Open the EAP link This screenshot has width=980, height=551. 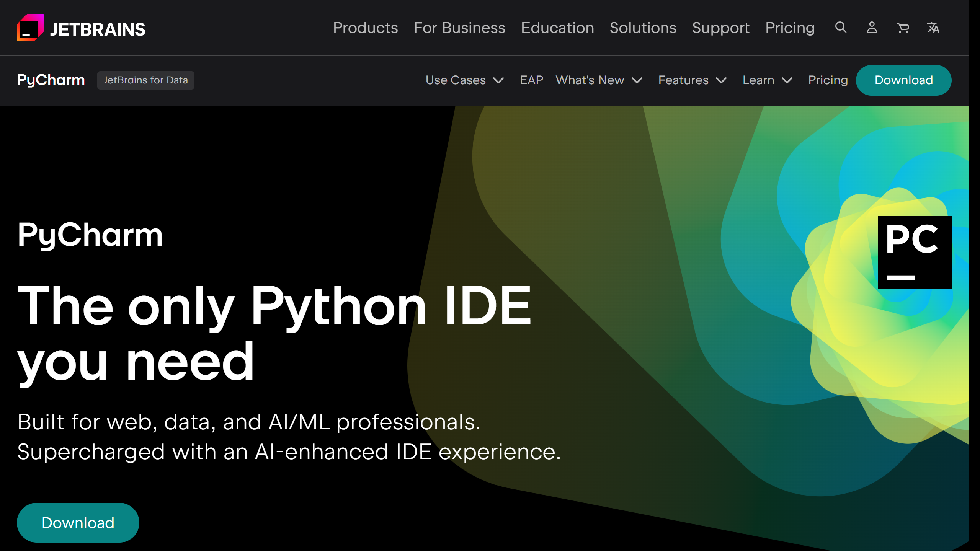(x=531, y=80)
